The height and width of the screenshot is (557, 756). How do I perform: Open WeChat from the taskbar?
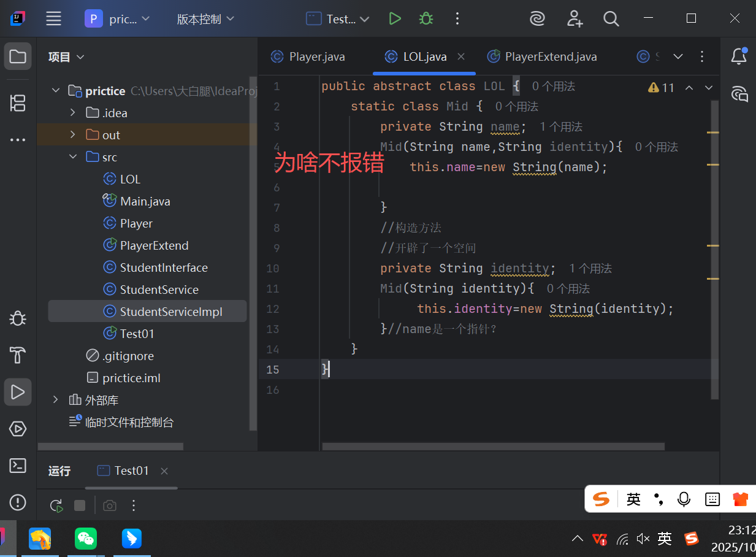pos(86,539)
